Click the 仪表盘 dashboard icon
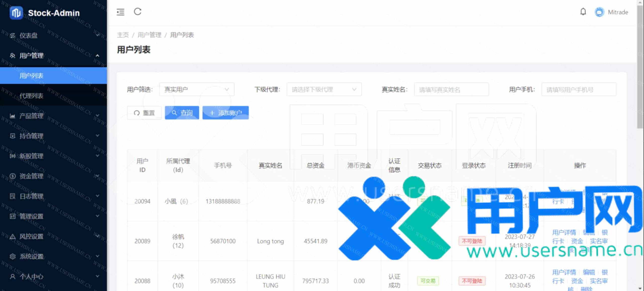The image size is (644, 291). [13, 35]
